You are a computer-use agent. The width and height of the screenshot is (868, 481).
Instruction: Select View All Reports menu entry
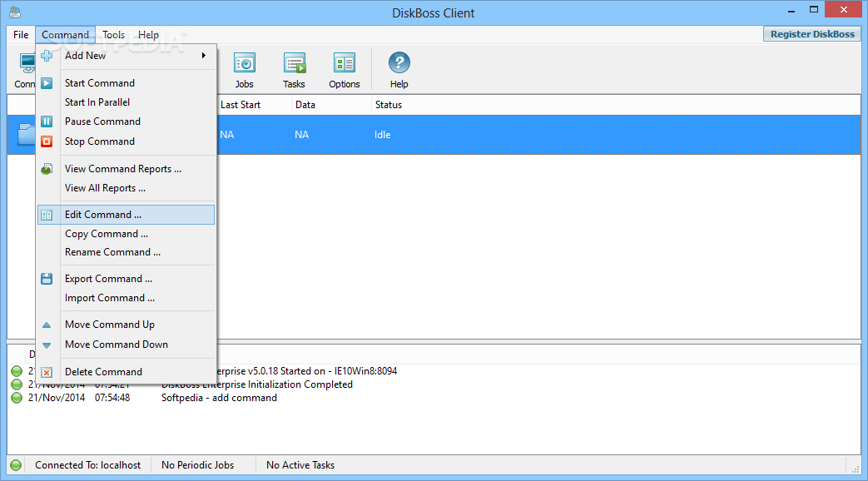(126, 188)
